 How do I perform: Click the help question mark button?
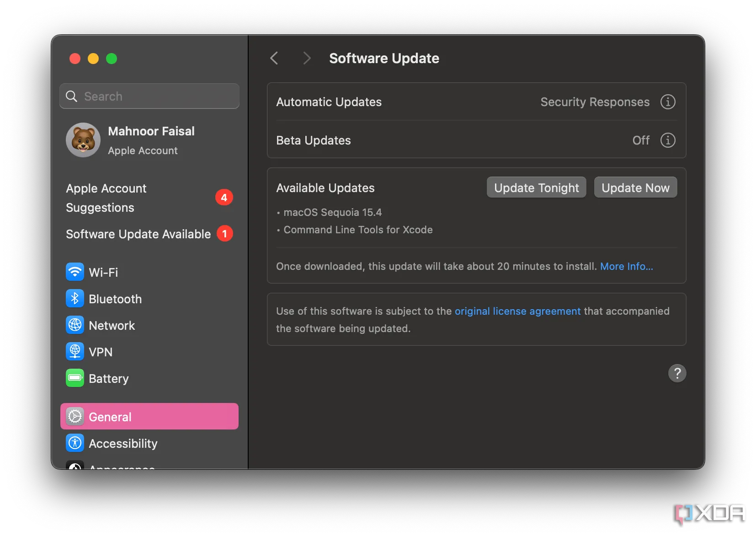point(677,373)
